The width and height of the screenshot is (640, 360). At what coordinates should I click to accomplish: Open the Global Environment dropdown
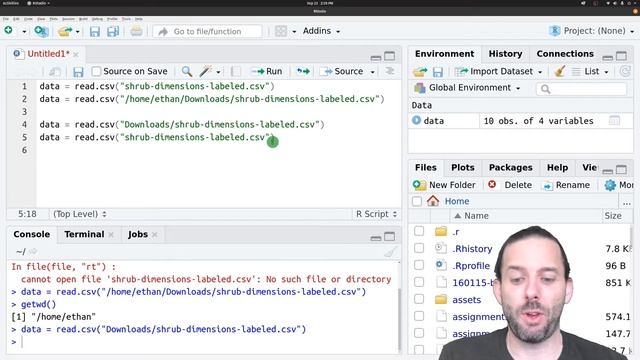point(467,88)
